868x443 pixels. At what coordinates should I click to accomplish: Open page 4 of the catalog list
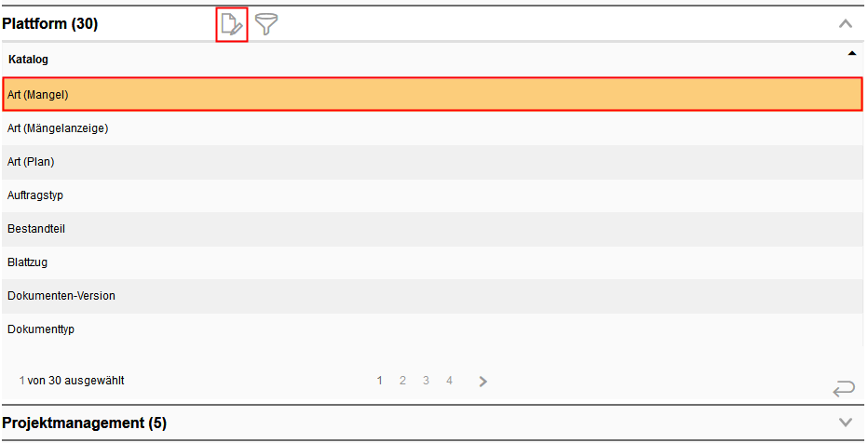click(x=449, y=381)
